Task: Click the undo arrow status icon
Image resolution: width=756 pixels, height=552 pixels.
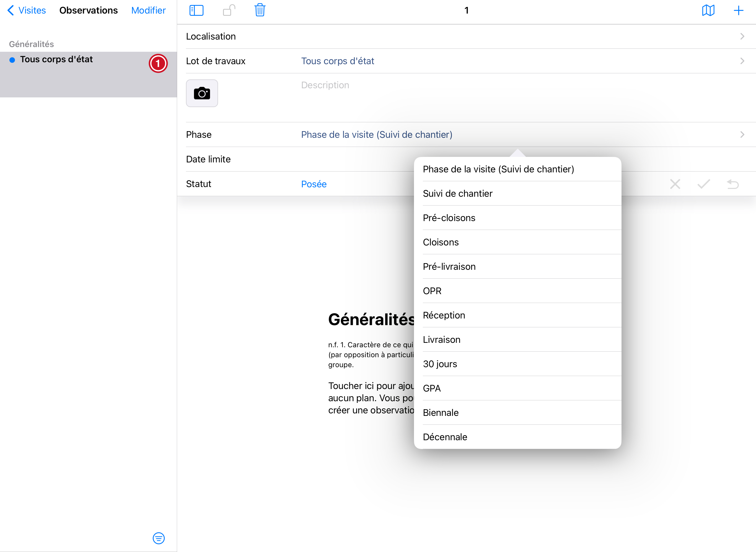Action: [x=732, y=184]
